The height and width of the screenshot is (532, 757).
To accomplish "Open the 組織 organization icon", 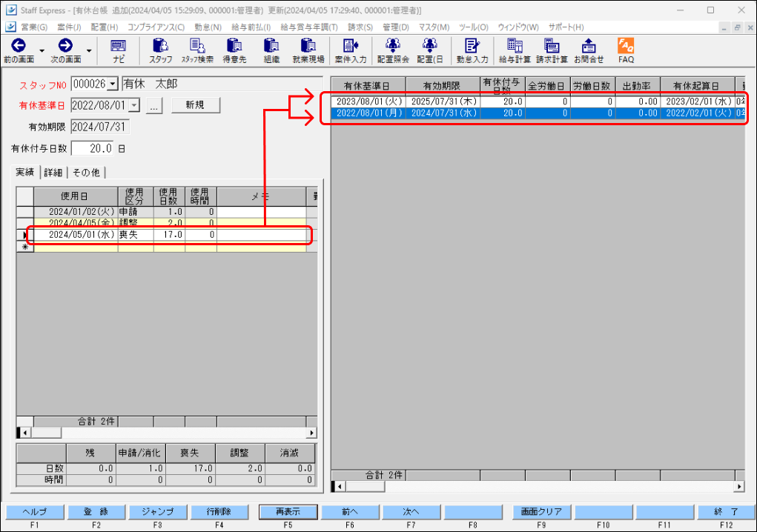I will pos(271,46).
